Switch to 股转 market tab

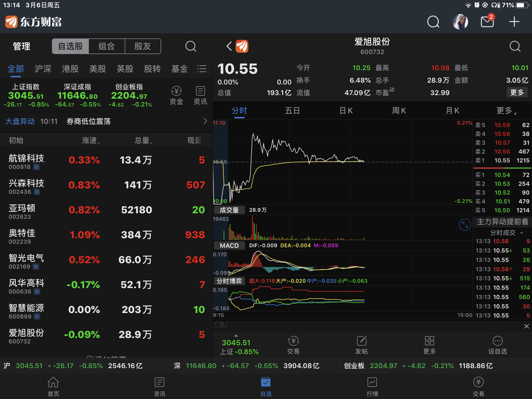coord(152,69)
